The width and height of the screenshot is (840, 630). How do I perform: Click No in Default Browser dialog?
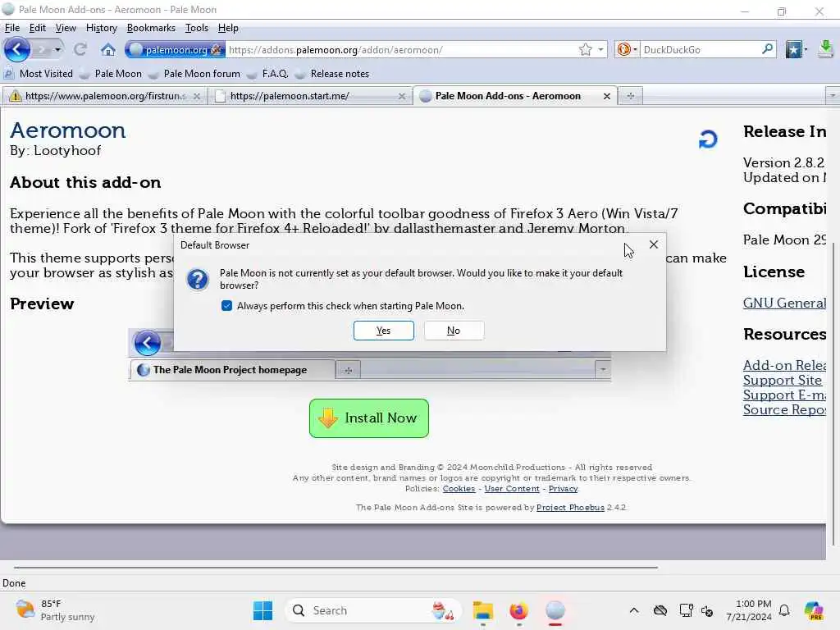click(454, 331)
